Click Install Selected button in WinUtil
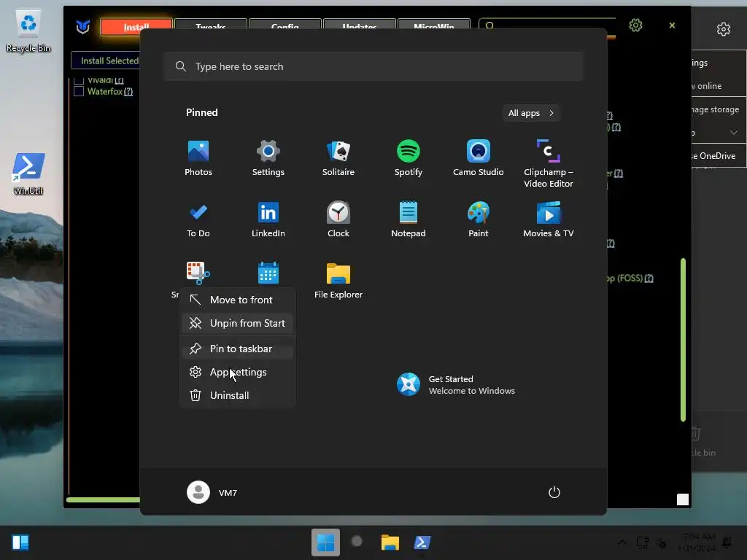The width and height of the screenshot is (747, 560). (x=107, y=61)
